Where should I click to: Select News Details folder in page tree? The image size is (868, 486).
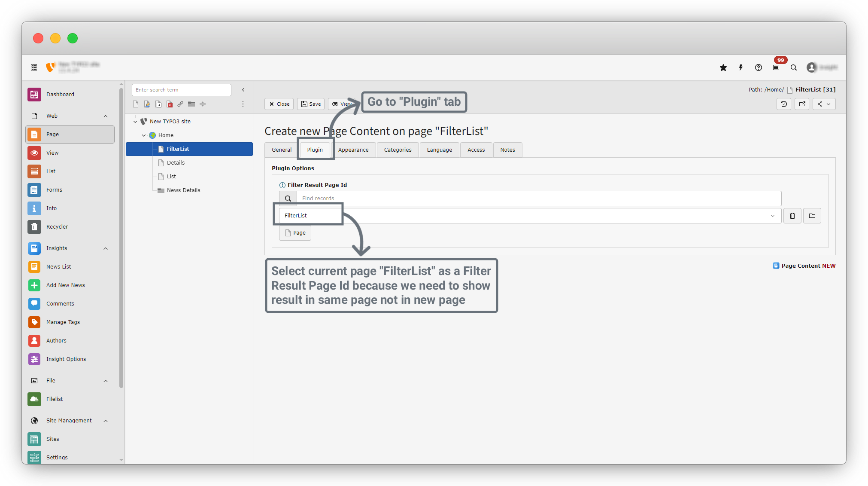(183, 190)
